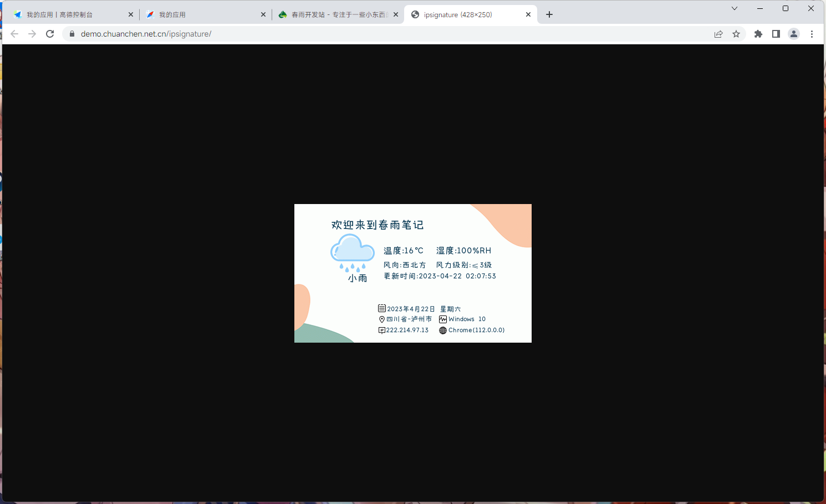Open the user profile avatar
826x504 pixels.
pos(794,34)
